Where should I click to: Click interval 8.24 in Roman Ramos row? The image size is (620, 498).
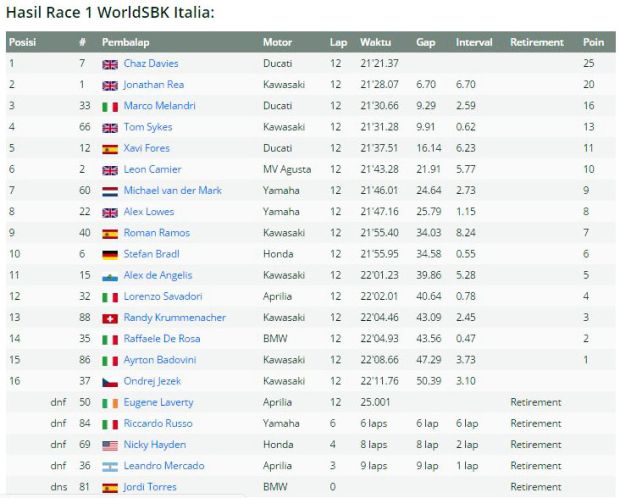click(465, 233)
